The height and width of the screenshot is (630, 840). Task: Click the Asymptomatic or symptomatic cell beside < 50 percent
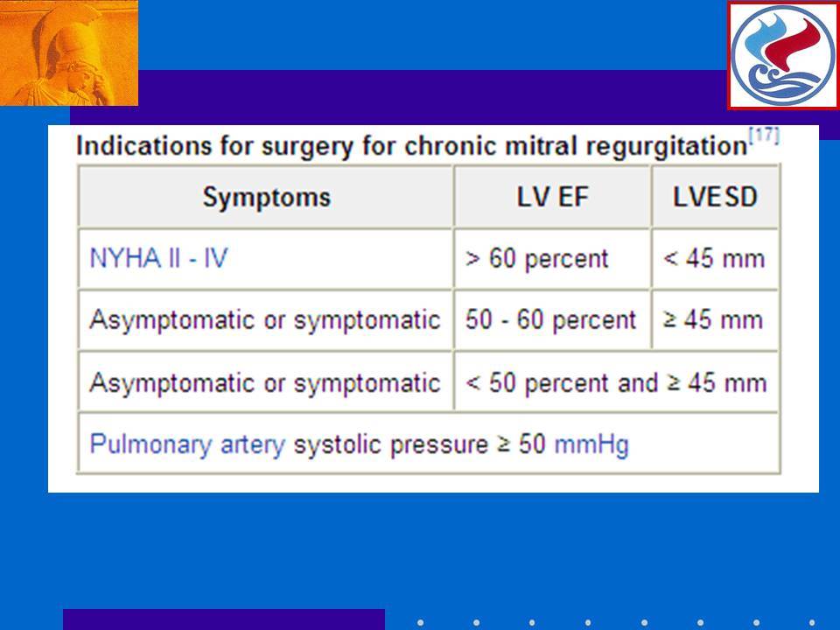click(266, 382)
